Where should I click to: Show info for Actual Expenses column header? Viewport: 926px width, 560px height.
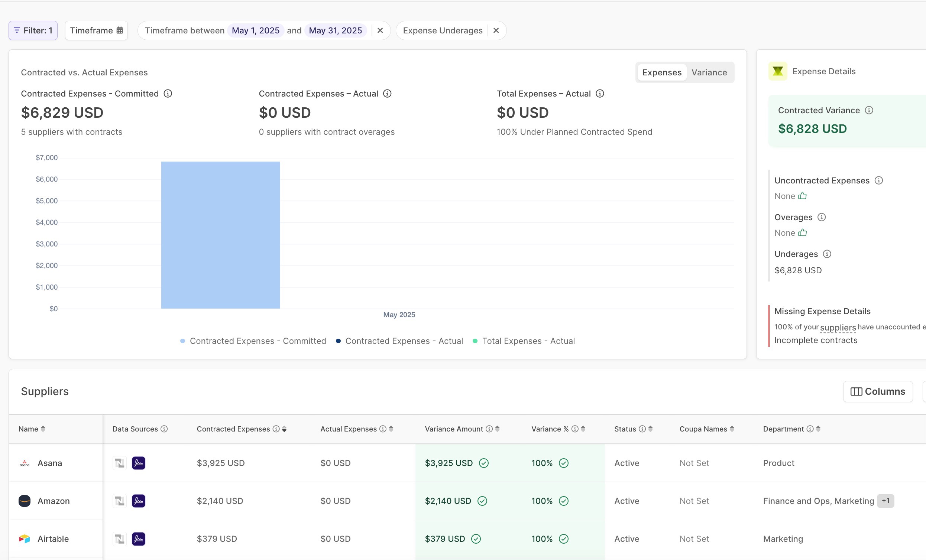(x=383, y=429)
